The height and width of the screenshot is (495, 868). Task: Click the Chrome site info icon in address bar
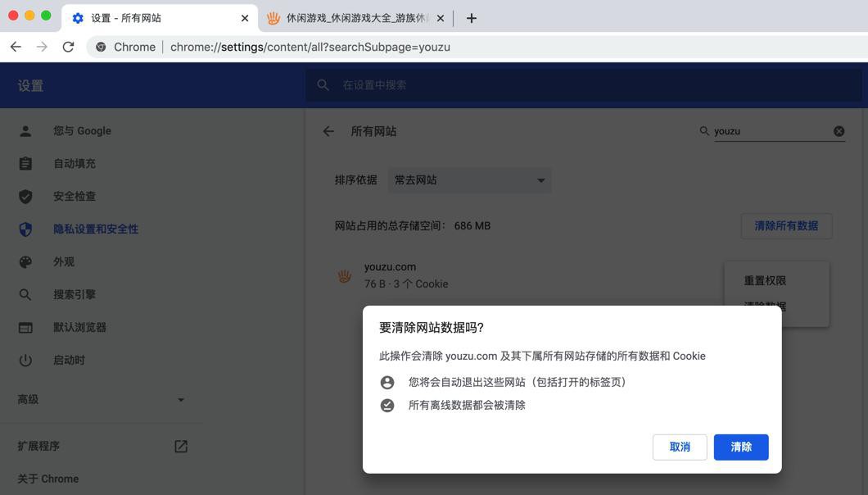[101, 47]
